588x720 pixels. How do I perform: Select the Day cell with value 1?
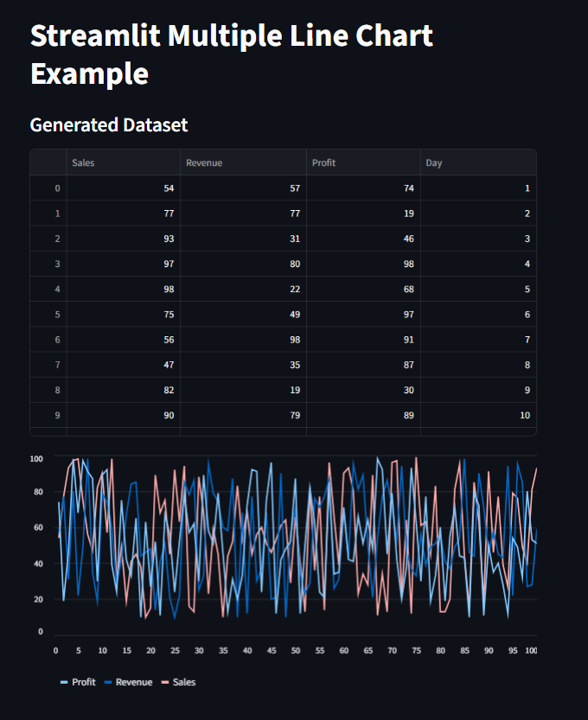[478, 188]
